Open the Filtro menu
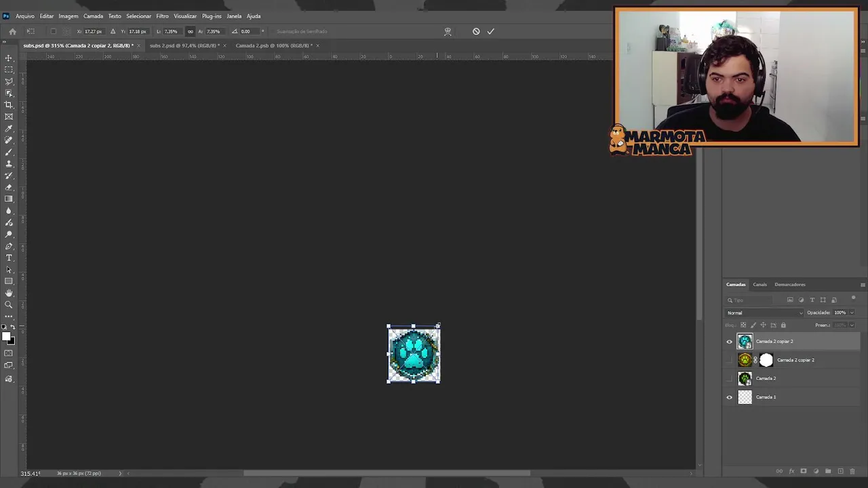The width and height of the screenshot is (868, 488). 162,16
